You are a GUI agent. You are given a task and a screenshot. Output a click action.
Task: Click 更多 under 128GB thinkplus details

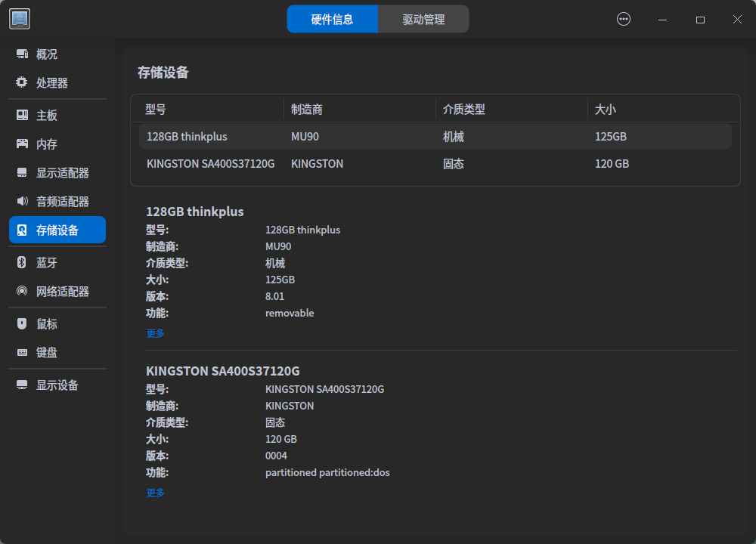154,332
